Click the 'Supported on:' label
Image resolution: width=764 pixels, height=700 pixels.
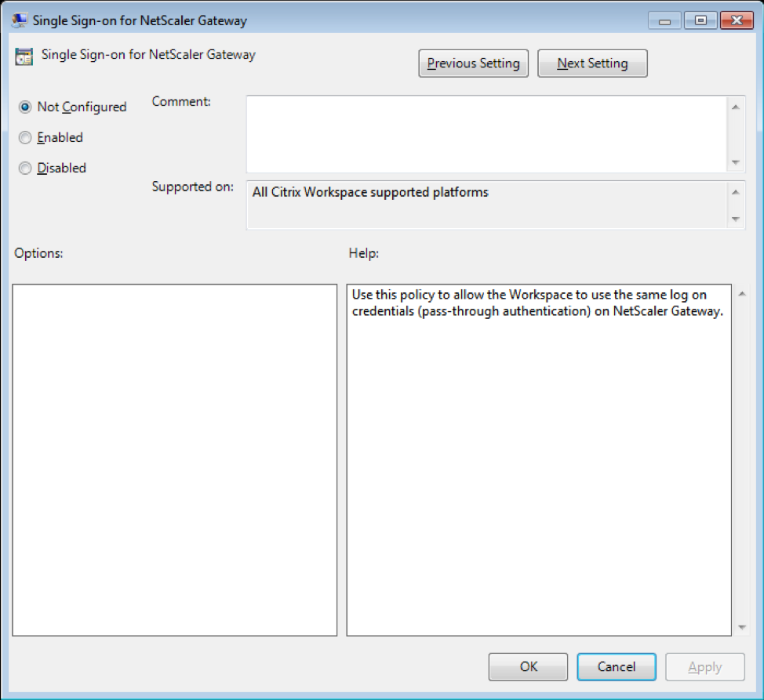[192, 187]
